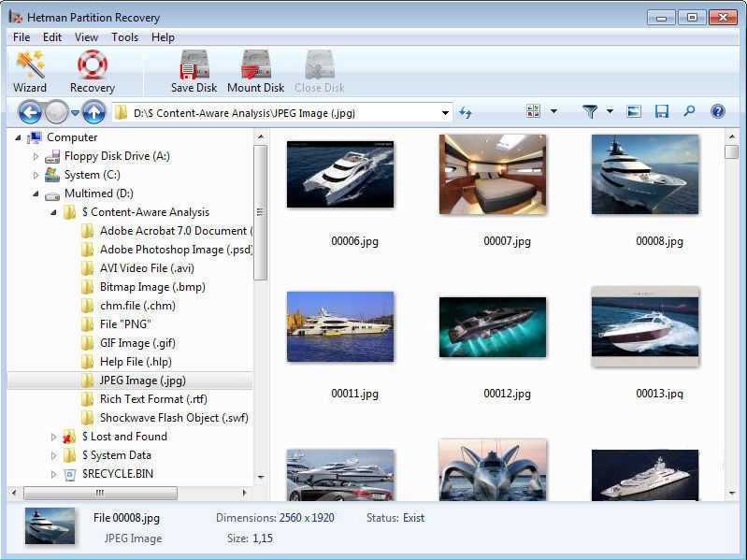Select AVI Video File (.avi) folder
Image resolution: width=747 pixels, height=560 pixels.
137,268
